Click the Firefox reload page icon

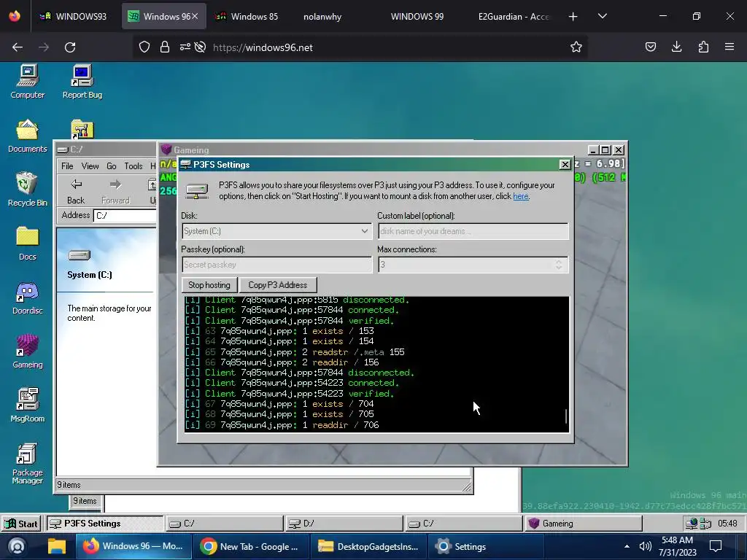click(x=70, y=47)
